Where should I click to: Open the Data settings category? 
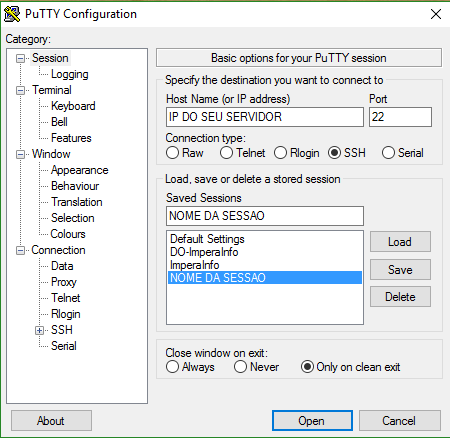point(62,266)
